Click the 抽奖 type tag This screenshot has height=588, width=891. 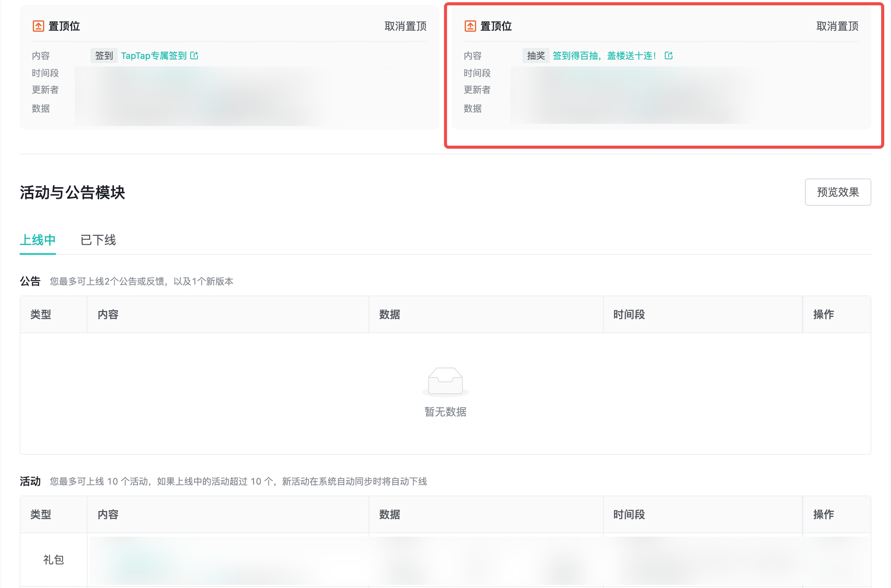536,56
